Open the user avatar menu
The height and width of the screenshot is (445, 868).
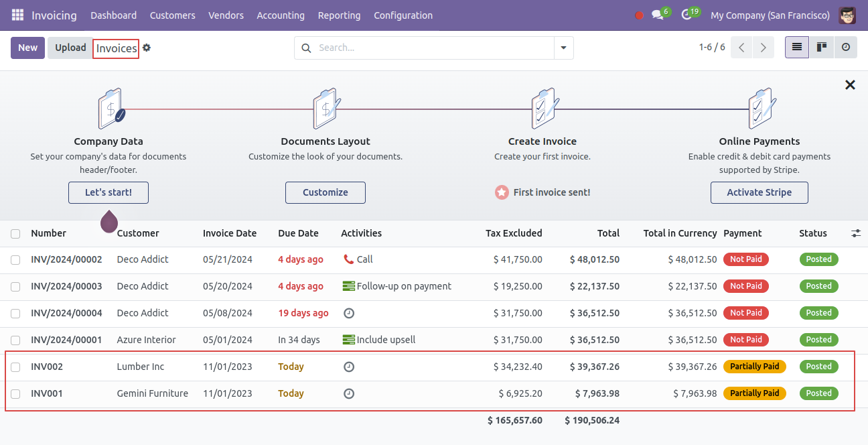pyautogui.click(x=847, y=15)
